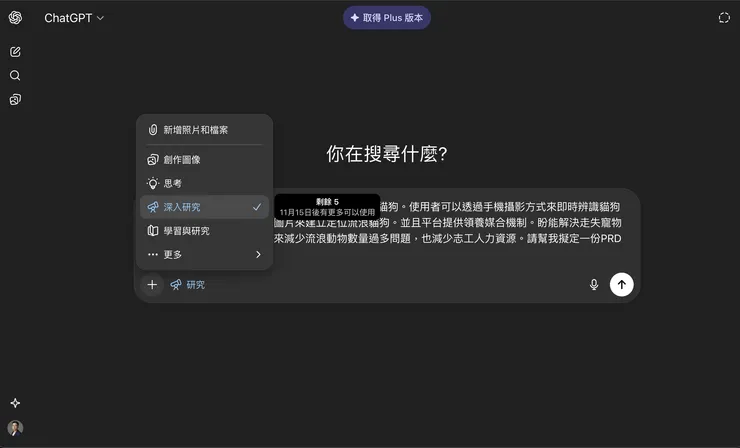Toggle the temporary chat dashed circle icon
Viewport: 740px width, 448px height.
(x=724, y=18)
